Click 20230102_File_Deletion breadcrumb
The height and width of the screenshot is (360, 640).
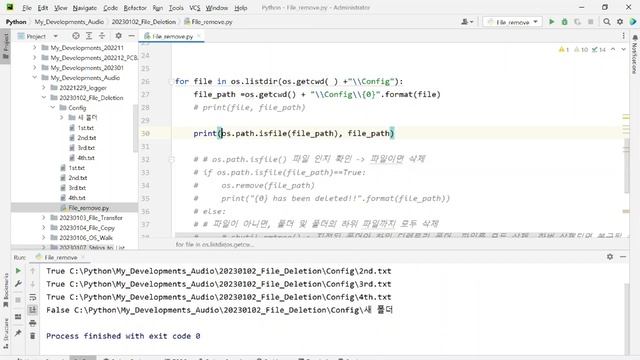pyautogui.click(x=143, y=22)
